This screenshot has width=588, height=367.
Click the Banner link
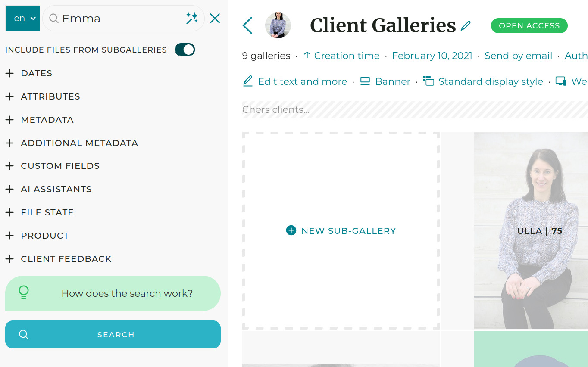(393, 81)
